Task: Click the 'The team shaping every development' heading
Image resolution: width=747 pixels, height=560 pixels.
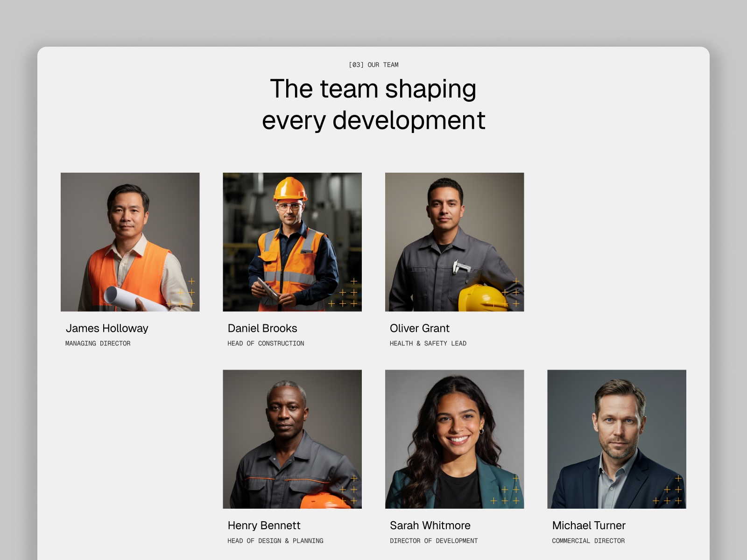Action: tap(373, 104)
